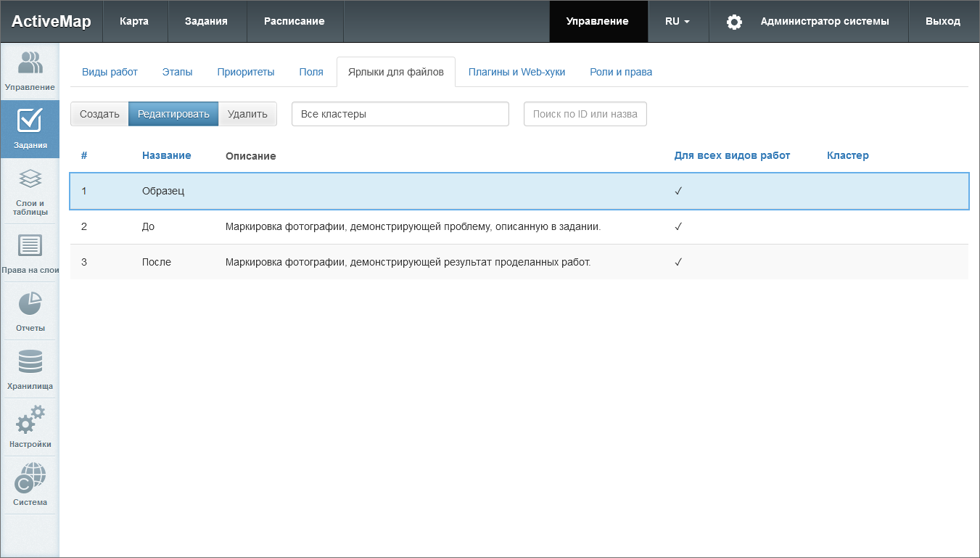
Task: Sort the table by Название column
Action: [x=166, y=155]
